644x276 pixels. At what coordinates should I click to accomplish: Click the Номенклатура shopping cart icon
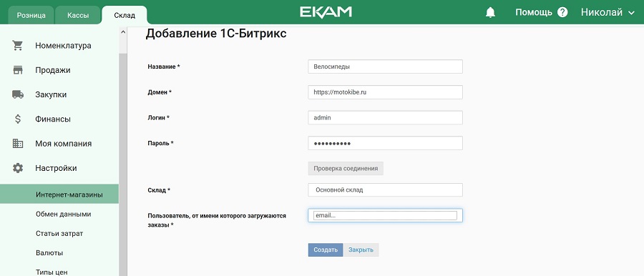(18, 46)
